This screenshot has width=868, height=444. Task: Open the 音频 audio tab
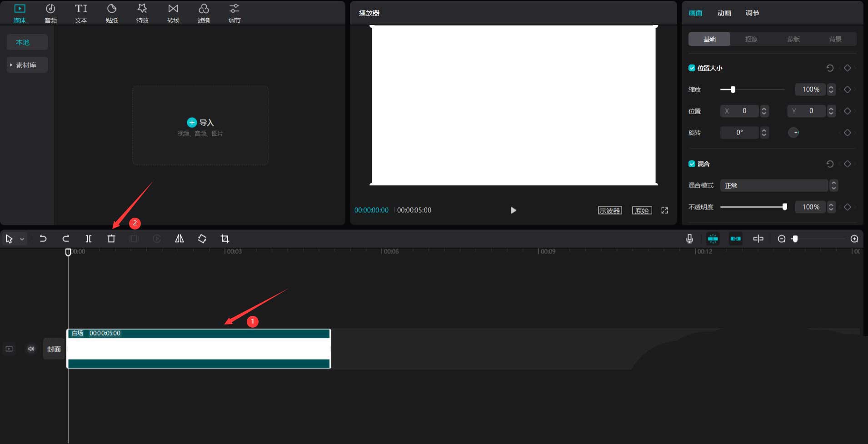click(x=50, y=13)
